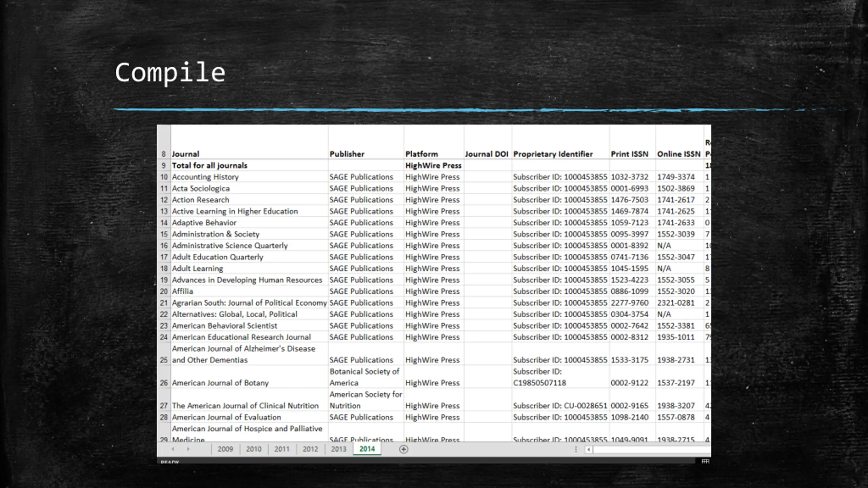Select the active 2014 sheet tab

pos(367,449)
